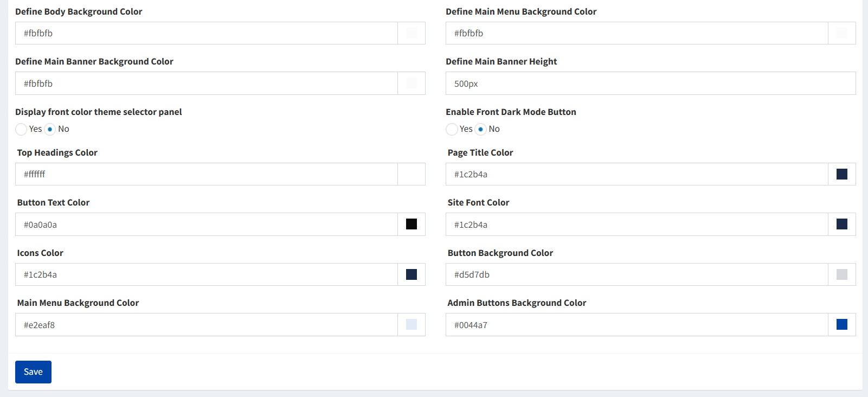The image size is (868, 397).
Task: Open the Body Background color swatch picker
Action: coord(411,33)
